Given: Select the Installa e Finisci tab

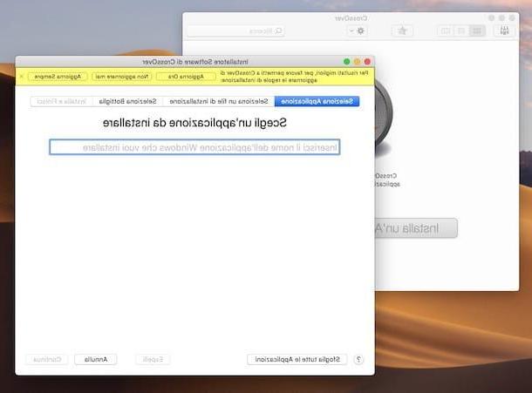Looking at the screenshot, I should [62, 101].
